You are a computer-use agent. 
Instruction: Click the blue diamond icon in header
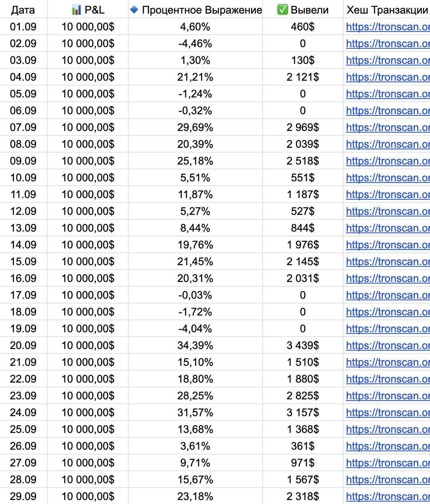pos(134,10)
